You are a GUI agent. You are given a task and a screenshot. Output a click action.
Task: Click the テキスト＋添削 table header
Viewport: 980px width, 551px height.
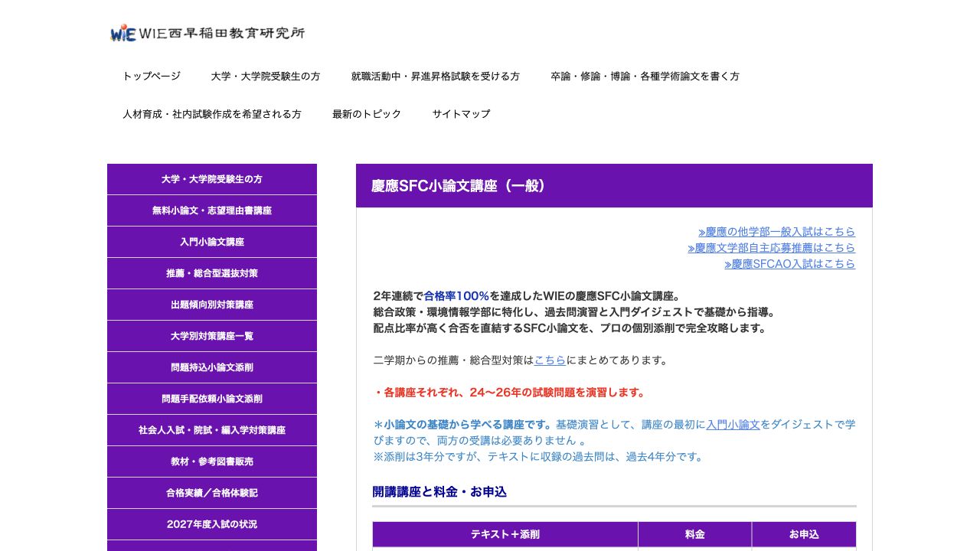pyautogui.click(x=505, y=534)
